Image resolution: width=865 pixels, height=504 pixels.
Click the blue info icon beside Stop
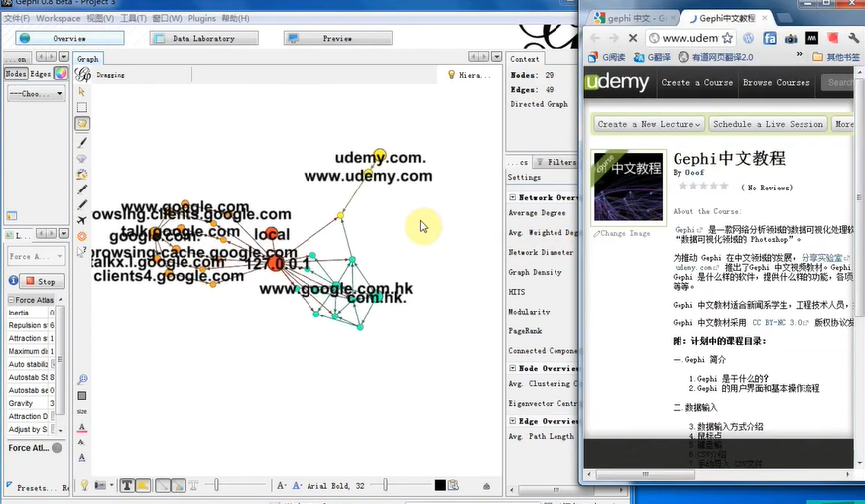pos(13,281)
